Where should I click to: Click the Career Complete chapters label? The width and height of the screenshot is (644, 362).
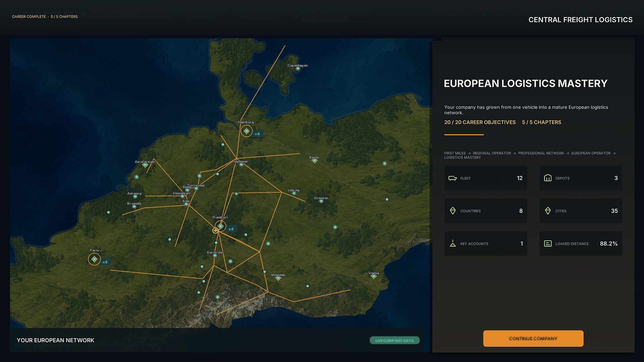pyautogui.click(x=45, y=16)
